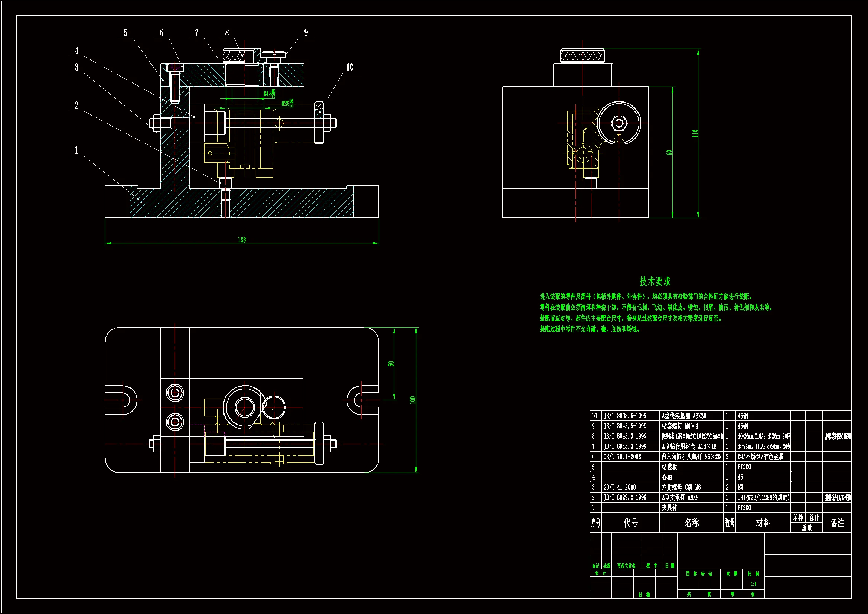The image size is (868, 614).
Task: Select the GB/T 70.1-2008 table cell
Action: click(622, 457)
